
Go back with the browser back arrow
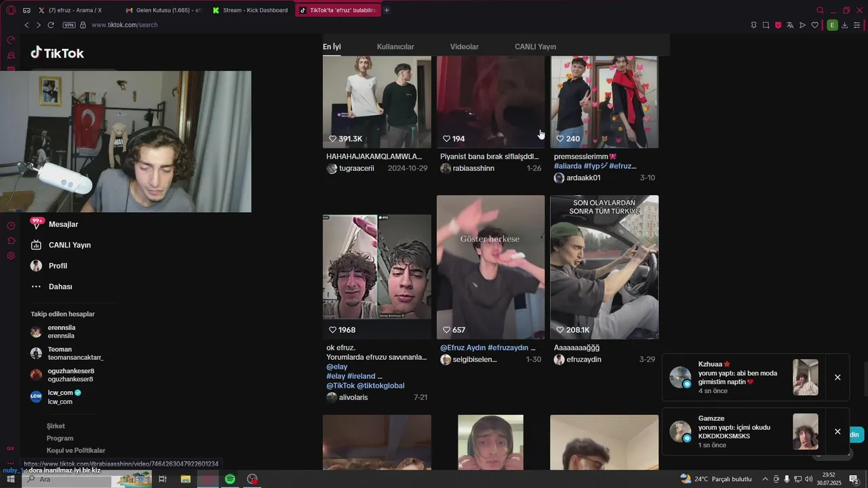[26, 25]
